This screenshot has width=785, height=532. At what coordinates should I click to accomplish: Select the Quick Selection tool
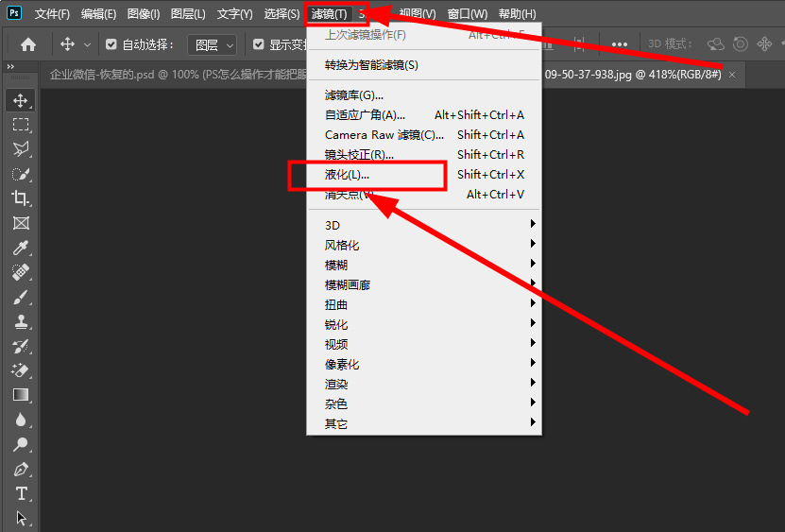21,174
